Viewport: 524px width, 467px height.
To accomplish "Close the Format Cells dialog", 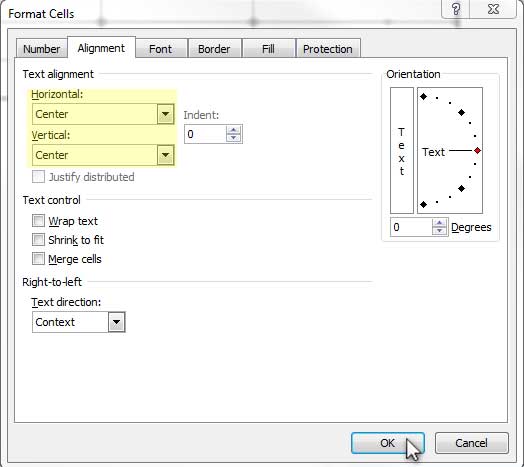I will (493, 9).
